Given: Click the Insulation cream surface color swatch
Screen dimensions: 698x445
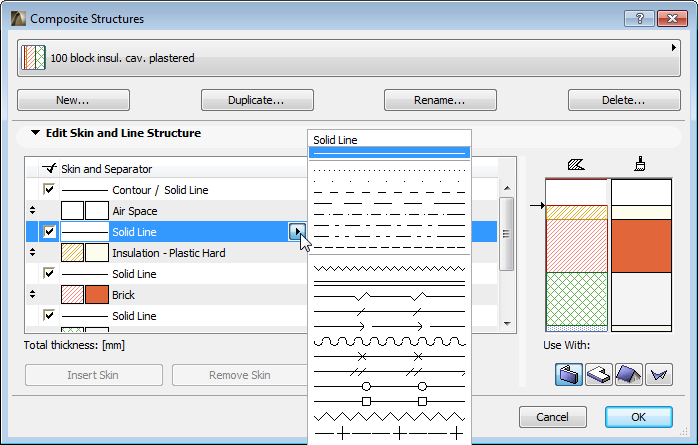Looking at the screenshot, I should 97,253.
